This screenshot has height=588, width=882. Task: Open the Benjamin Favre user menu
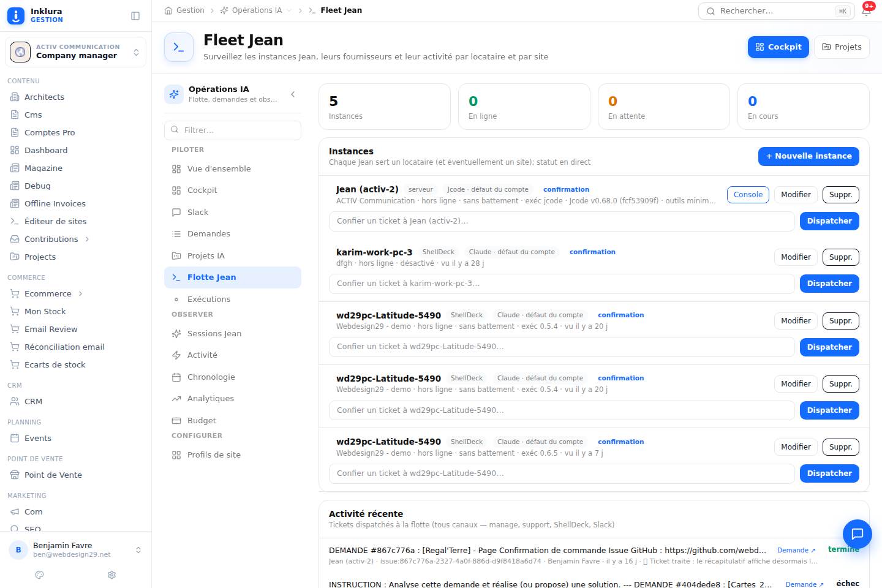point(75,550)
